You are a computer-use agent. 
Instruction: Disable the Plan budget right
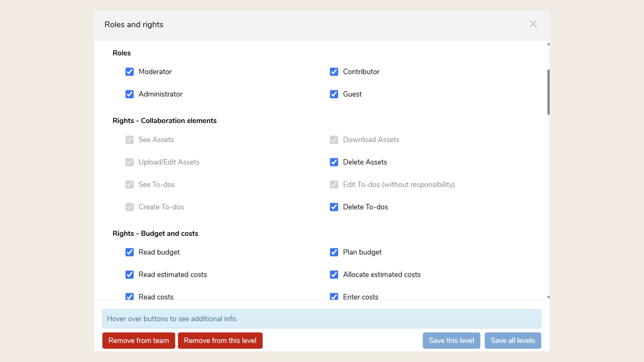click(334, 252)
